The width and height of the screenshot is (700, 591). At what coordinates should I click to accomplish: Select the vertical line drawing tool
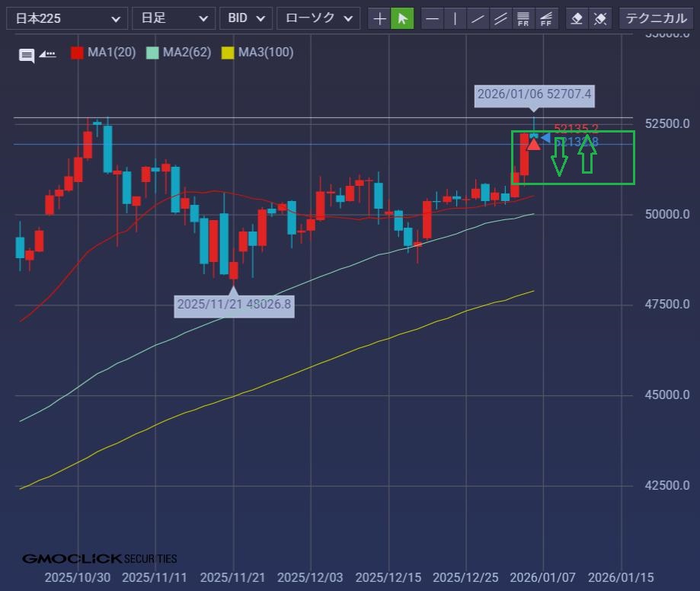(x=455, y=18)
